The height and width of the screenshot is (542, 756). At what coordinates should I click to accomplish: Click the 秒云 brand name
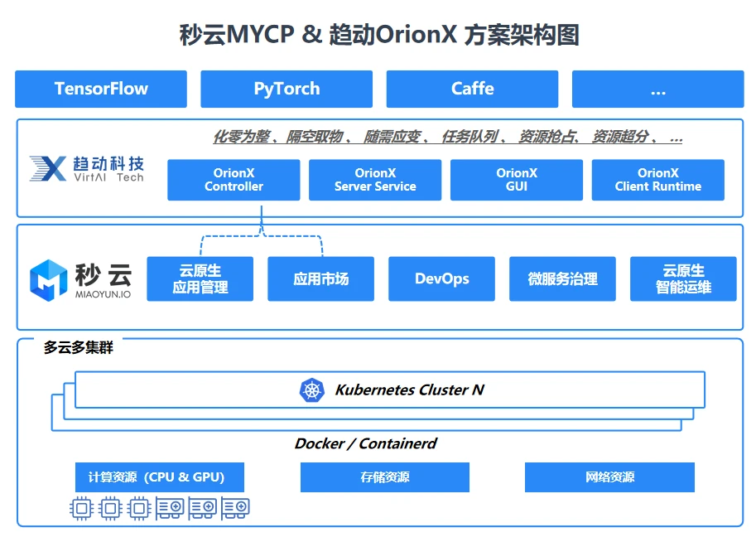click(104, 275)
